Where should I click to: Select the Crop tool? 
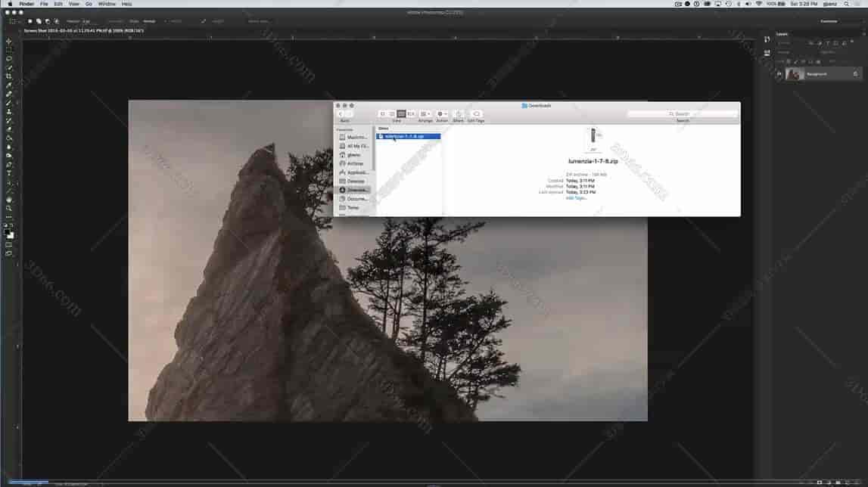pos(9,76)
